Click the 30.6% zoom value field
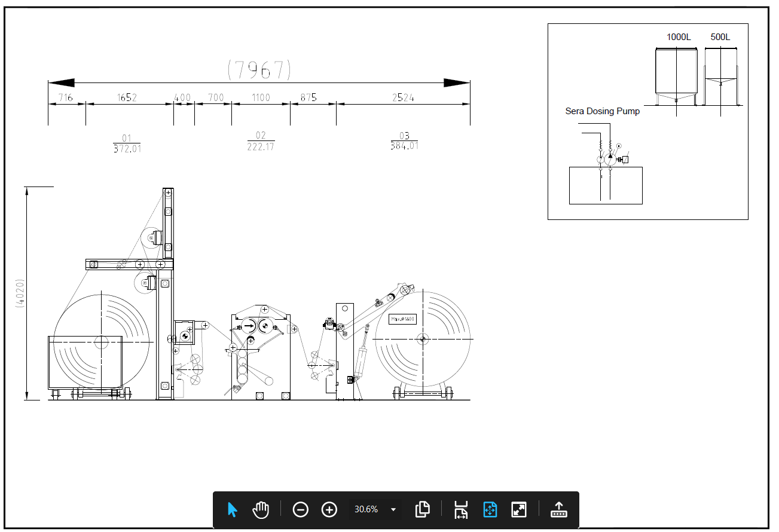 pyautogui.click(x=366, y=509)
